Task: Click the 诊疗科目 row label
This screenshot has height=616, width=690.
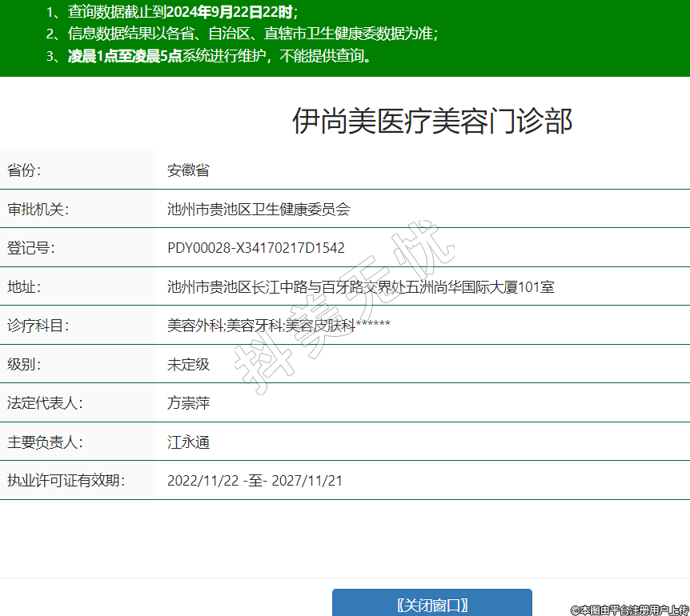Action: tap(38, 326)
